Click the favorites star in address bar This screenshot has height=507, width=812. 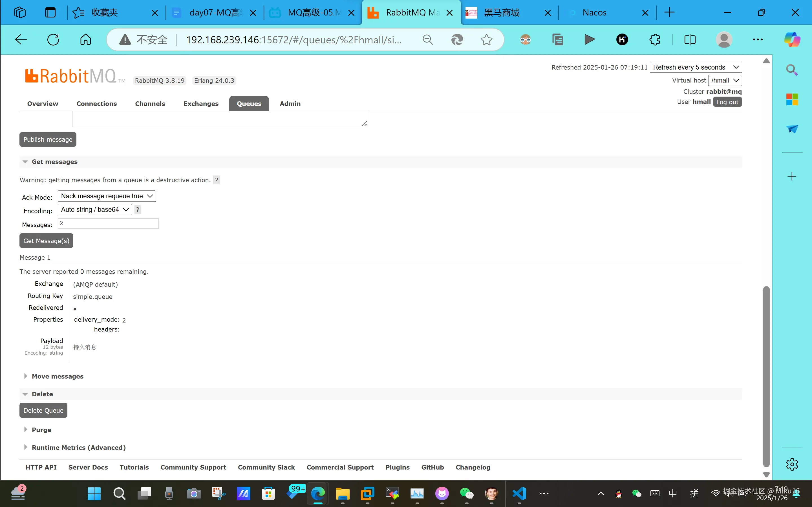pos(486,39)
